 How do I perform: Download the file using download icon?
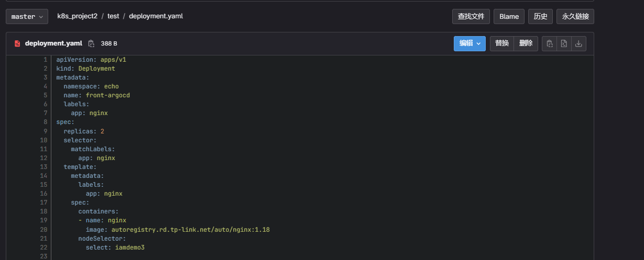click(x=578, y=44)
